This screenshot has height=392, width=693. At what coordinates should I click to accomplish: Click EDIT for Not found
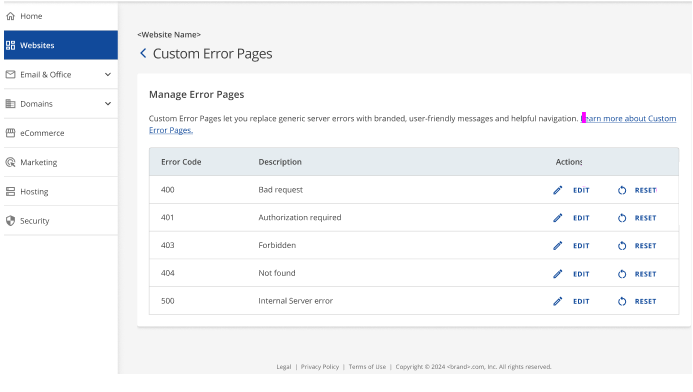pyautogui.click(x=581, y=274)
